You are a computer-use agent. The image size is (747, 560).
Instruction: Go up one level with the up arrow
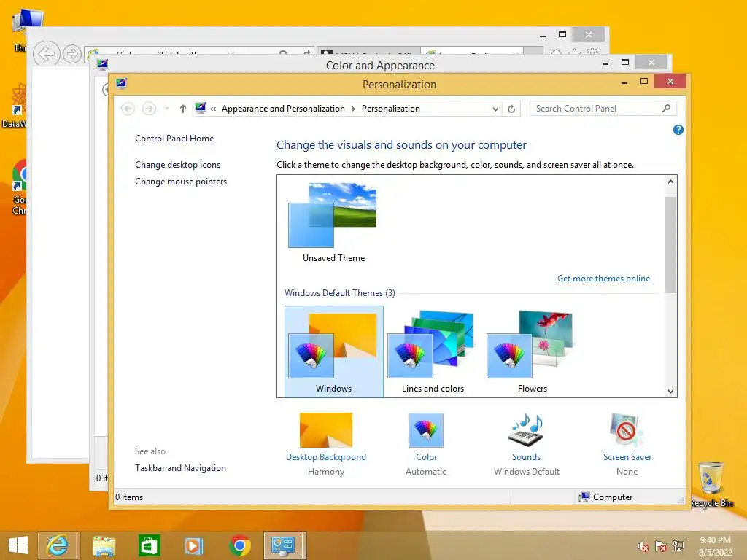pos(182,109)
